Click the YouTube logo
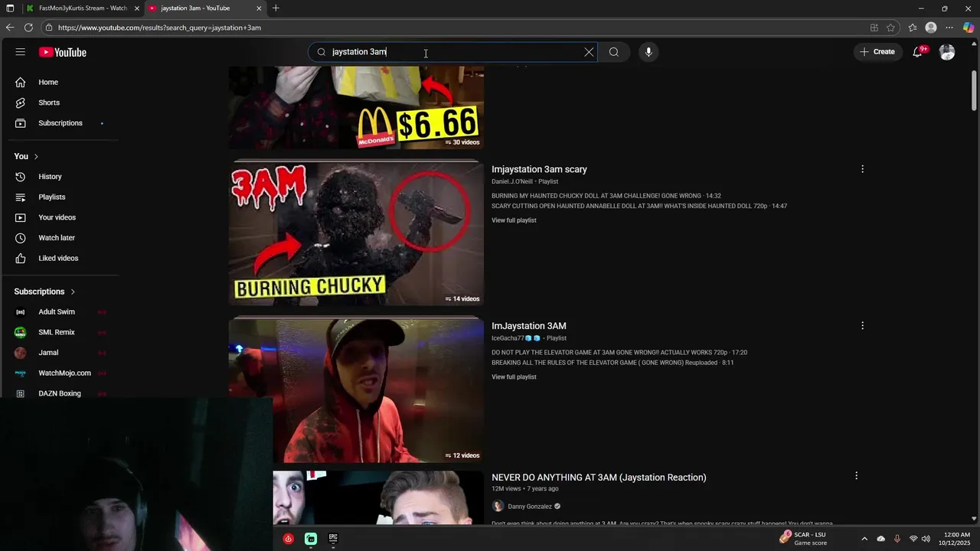This screenshot has height=551, width=980. [x=63, y=52]
